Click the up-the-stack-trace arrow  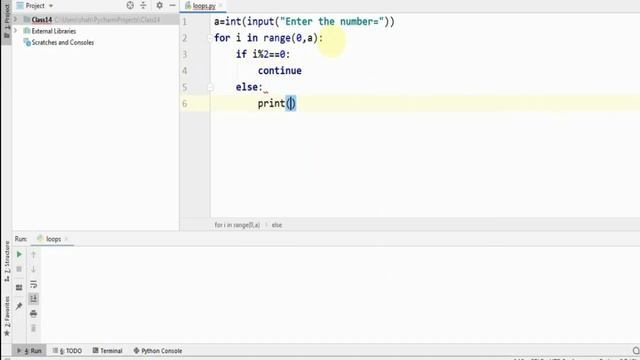33,255
